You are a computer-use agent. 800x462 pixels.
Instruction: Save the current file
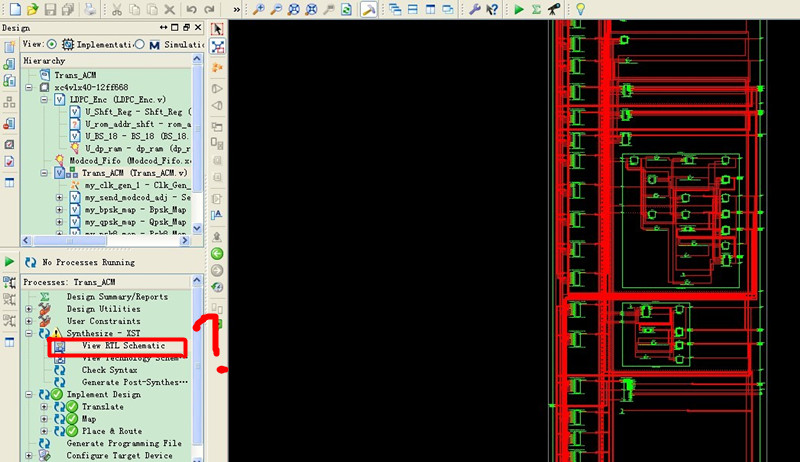click(50, 9)
